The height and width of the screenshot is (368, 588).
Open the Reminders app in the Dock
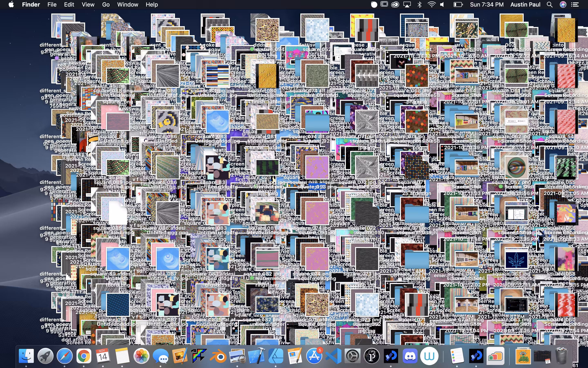[457, 356]
